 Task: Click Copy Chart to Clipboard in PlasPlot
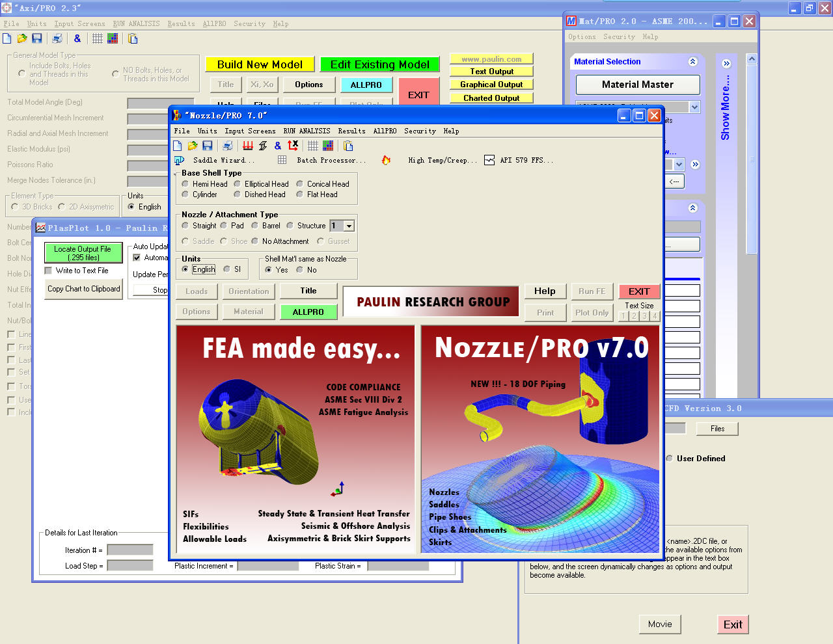(x=84, y=289)
